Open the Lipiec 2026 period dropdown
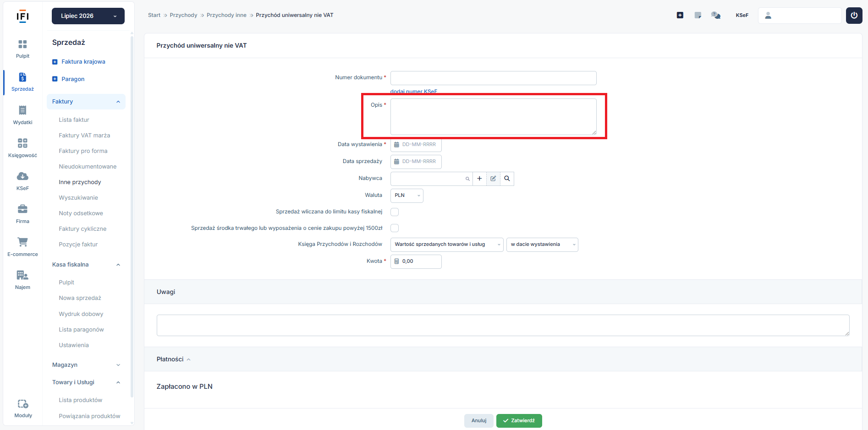This screenshot has height=430, width=868. 88,16
